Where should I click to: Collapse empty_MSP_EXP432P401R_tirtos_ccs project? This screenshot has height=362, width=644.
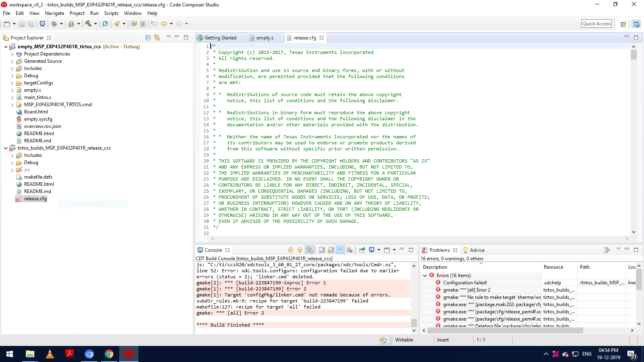[6, 47]
